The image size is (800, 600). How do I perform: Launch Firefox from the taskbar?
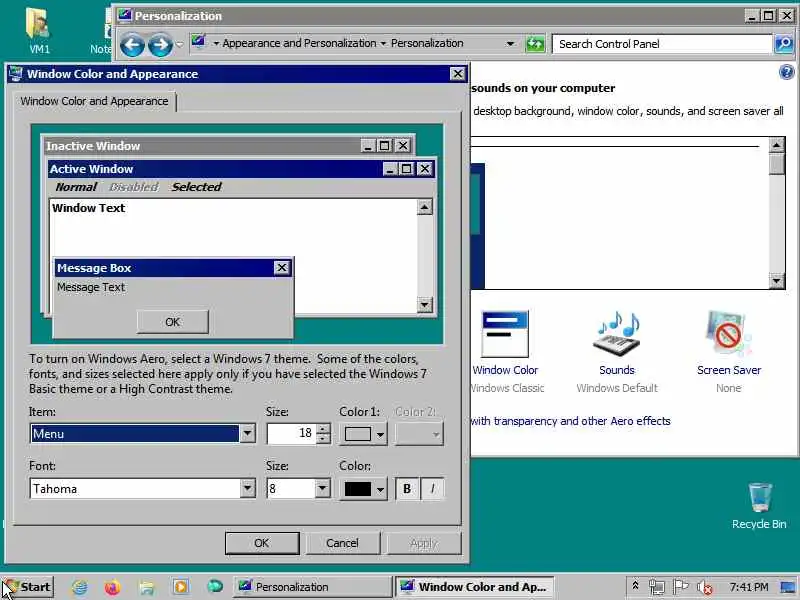tap(112, 587)
